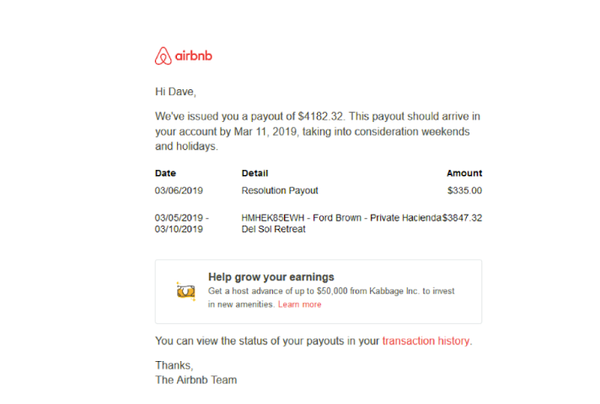Click the Help grow your earnings heading
The width and height of the screenshot is (600, 404).
pos(271,277)
